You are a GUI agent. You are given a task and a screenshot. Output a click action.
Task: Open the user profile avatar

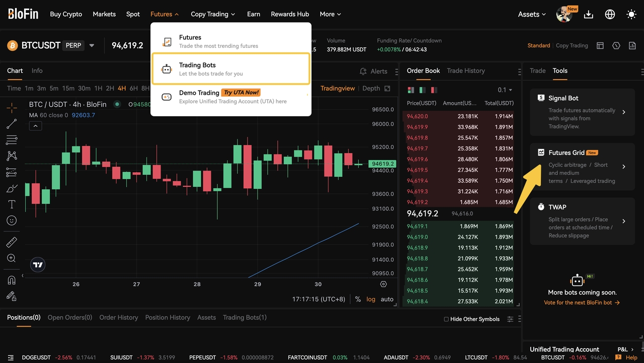[564, 15]
